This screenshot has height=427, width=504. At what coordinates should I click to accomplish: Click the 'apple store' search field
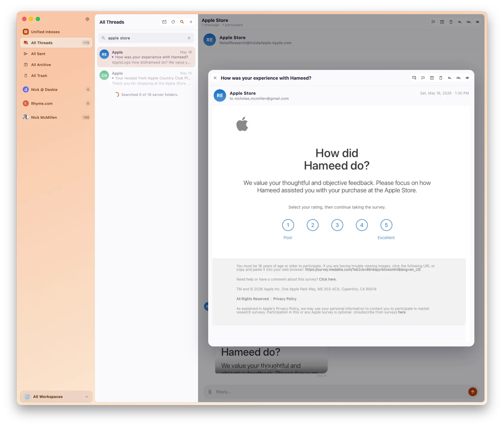[x=146, y=38]
